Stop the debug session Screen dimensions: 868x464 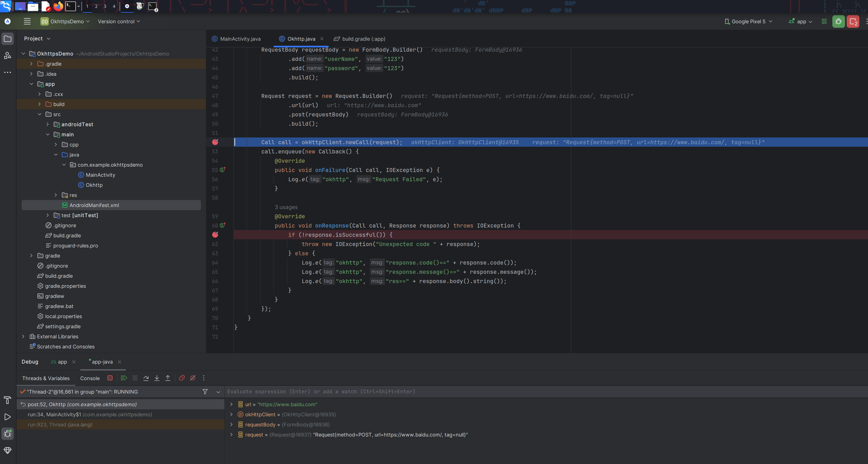tap(110, 378)
